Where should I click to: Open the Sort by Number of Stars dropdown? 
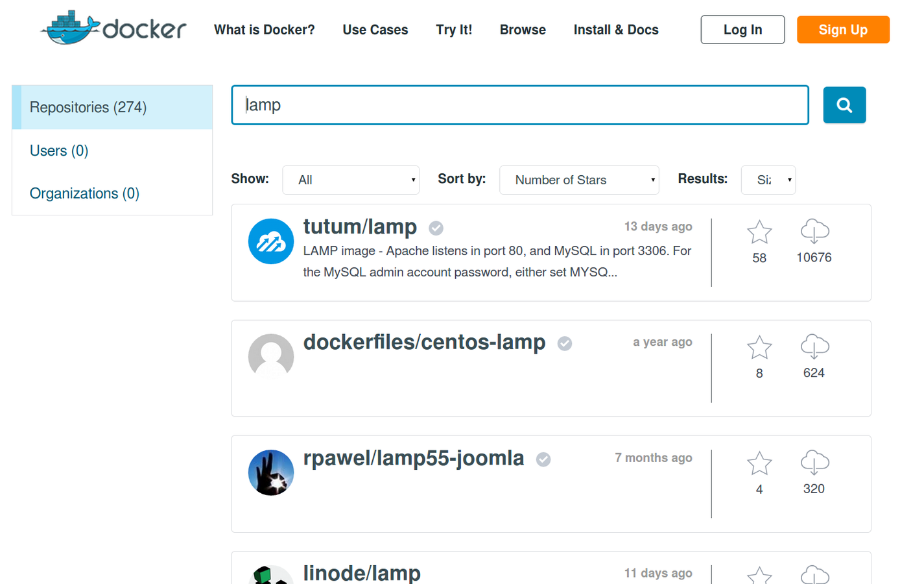click(579, 180)
